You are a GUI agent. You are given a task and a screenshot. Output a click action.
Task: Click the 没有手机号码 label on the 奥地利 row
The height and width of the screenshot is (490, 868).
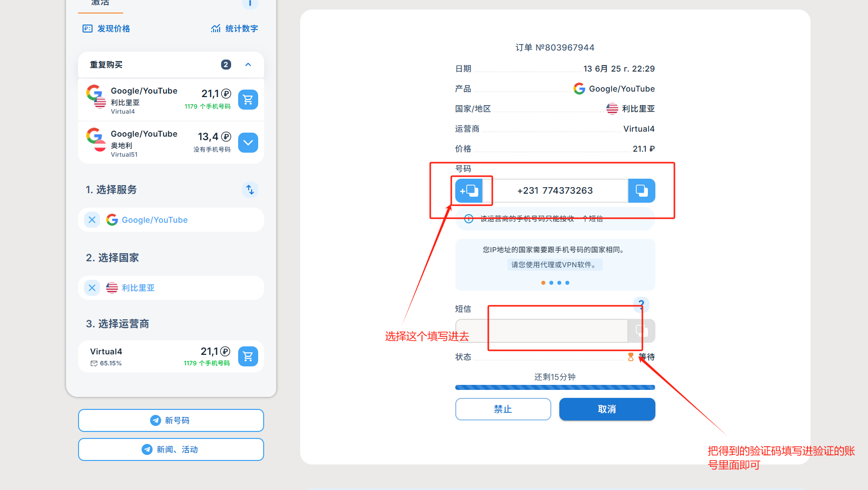point(212,150)
